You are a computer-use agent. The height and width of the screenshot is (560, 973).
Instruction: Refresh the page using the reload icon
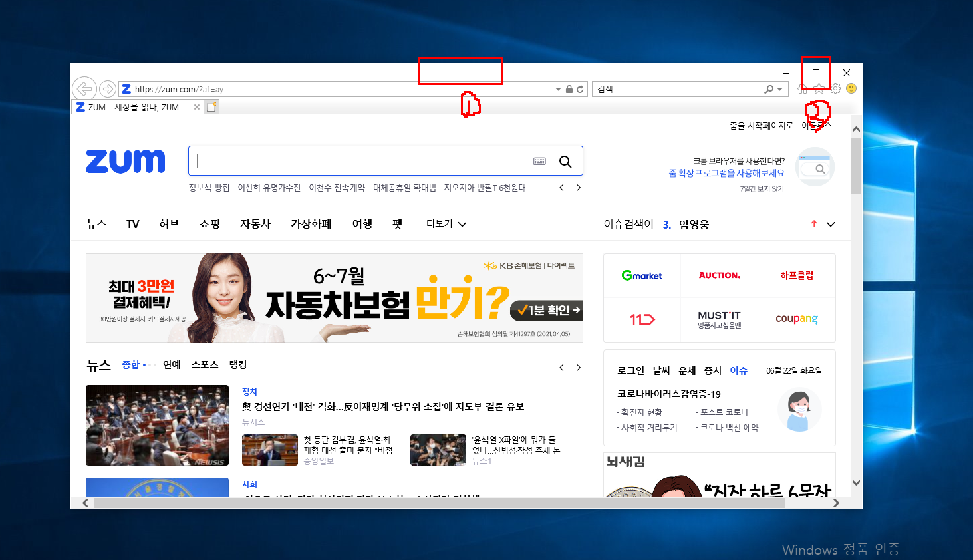click(580, 89)
